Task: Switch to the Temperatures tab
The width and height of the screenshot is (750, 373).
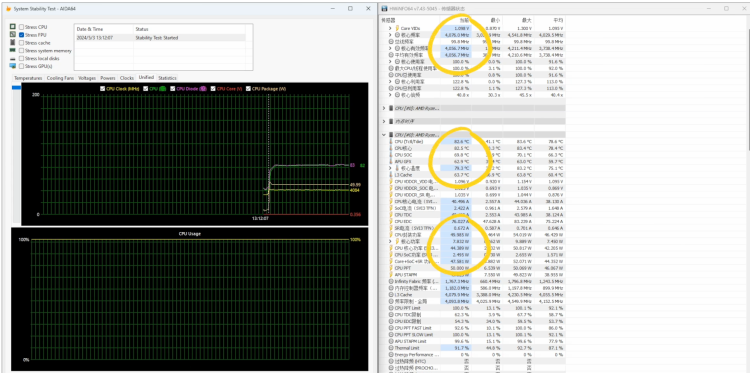Action: point(28,78)
